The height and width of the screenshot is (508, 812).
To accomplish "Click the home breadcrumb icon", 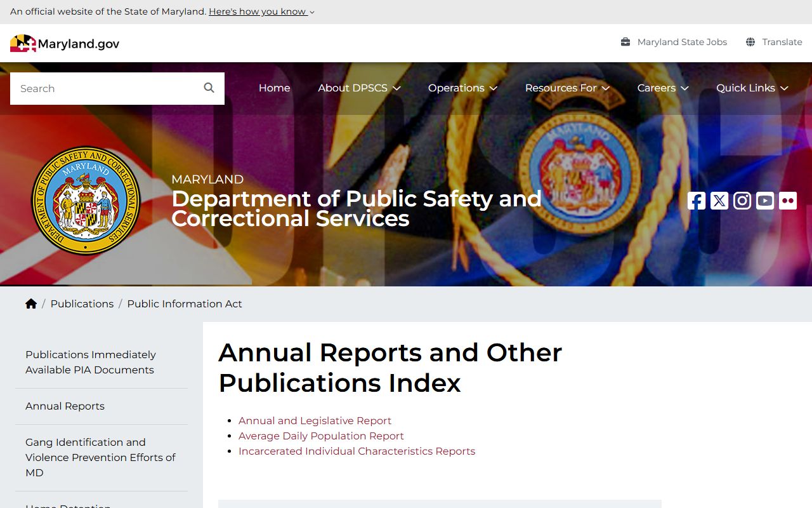I will point(31,304).
